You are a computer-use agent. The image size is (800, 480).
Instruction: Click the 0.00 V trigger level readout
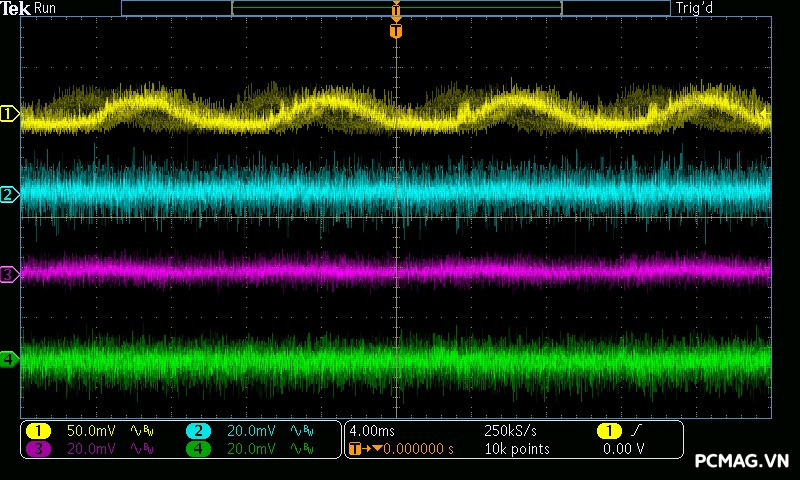[x=623, y=450]
